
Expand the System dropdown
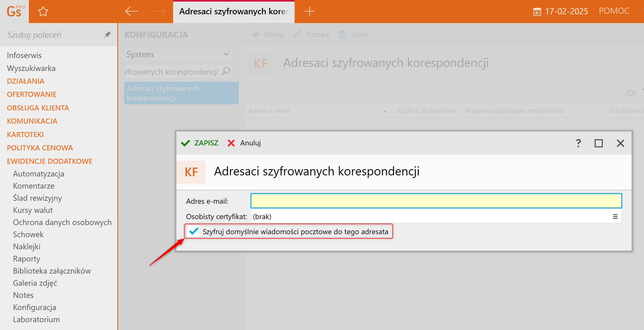pos(226,54)
